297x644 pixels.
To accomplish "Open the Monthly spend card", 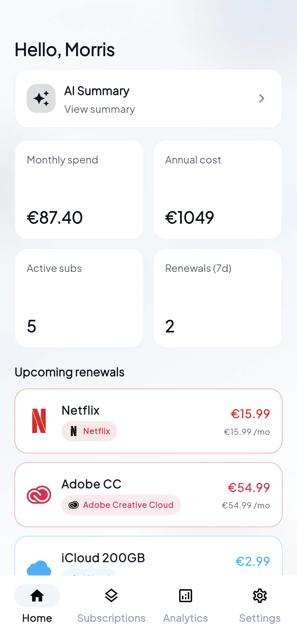I will tap(79, 190).
